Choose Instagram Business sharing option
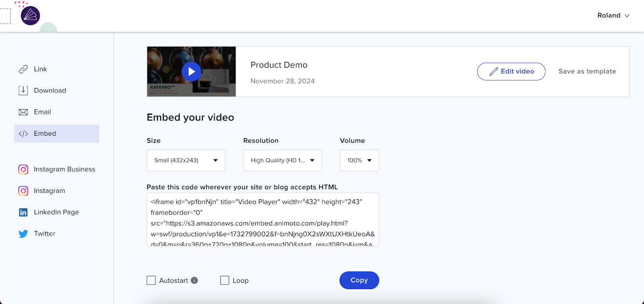 (57, 170)
